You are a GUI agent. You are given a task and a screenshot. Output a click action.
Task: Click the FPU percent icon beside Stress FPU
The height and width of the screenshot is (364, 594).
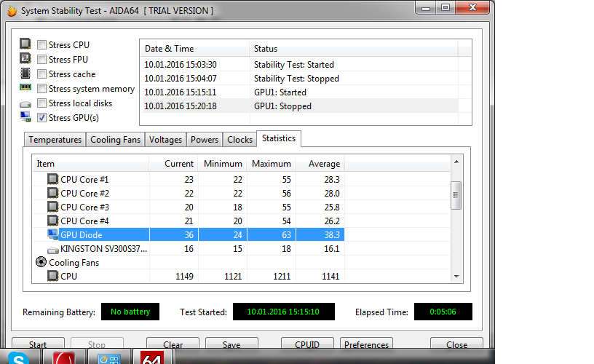25,58
